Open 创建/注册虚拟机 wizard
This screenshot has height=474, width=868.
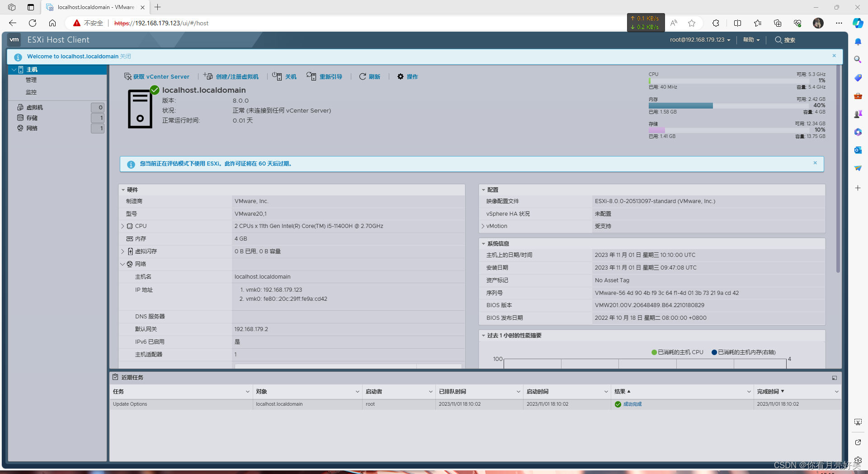pyautogui.click(x=231, y=77)
